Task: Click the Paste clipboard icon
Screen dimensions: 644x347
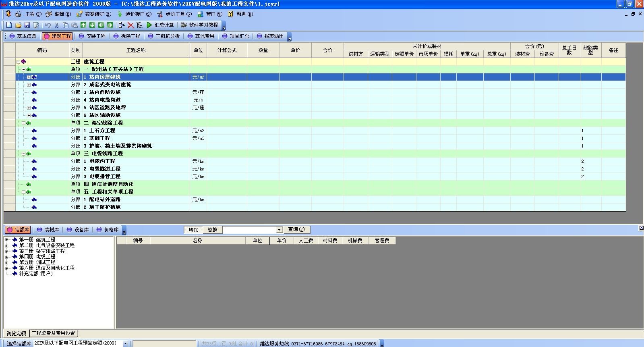Action: 75,25
